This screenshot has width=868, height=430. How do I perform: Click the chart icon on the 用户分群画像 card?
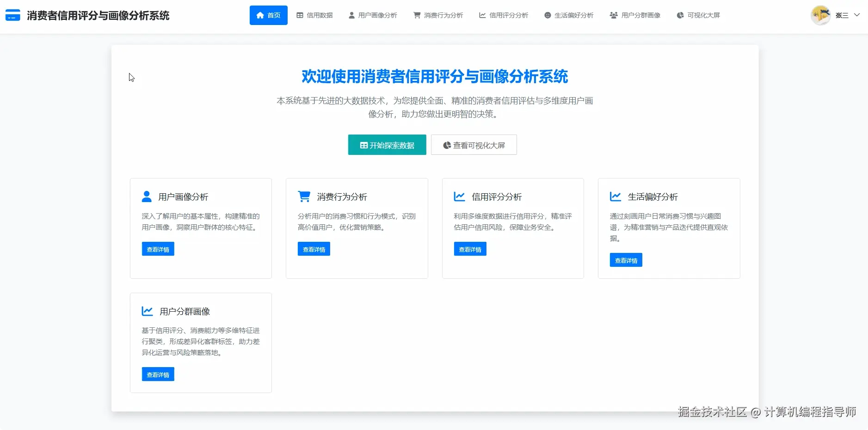point(147,311)
